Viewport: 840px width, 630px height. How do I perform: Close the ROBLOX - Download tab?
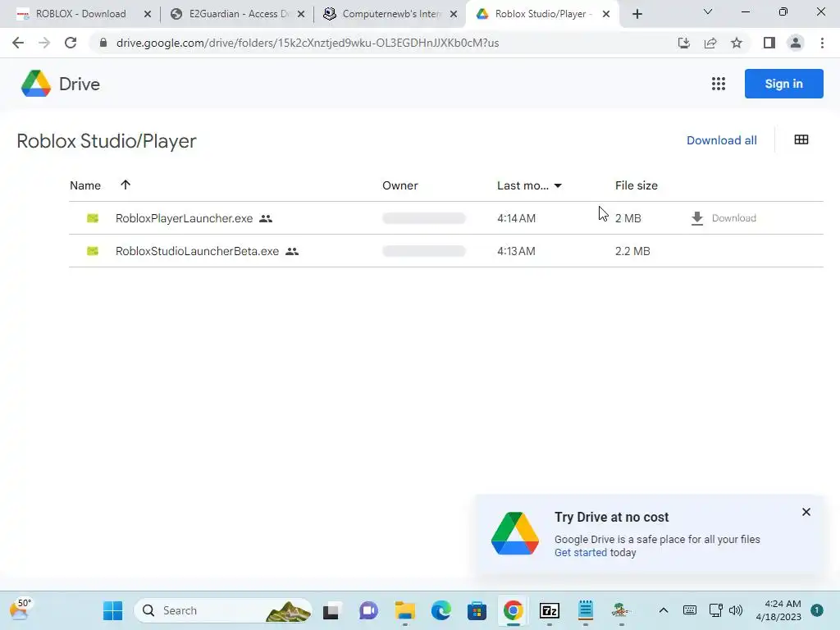click(148, 15)
